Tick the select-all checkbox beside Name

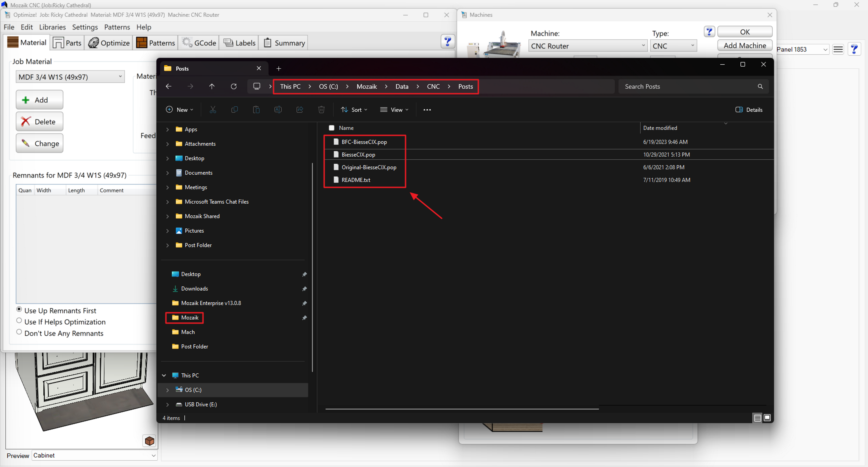coord(332,128)
